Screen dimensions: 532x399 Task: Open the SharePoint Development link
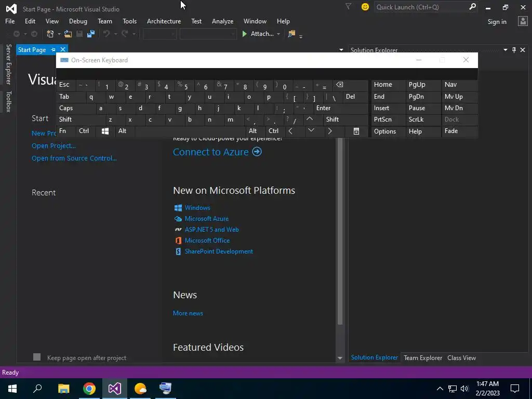point(219,251)
